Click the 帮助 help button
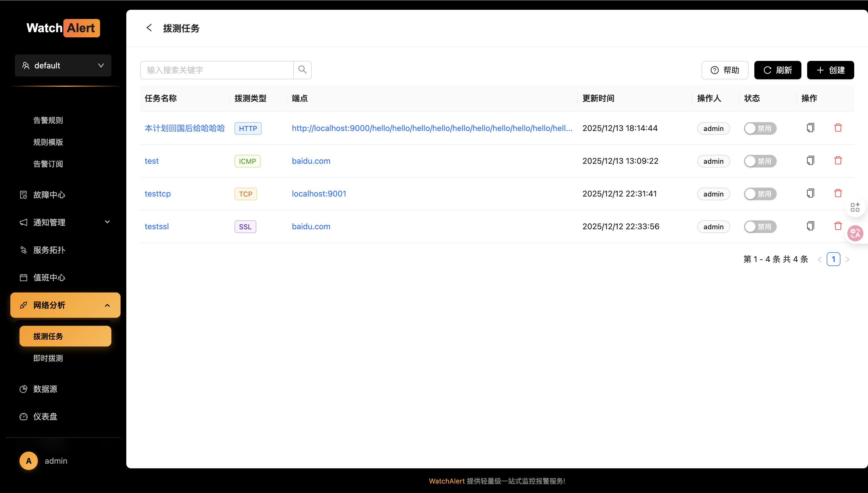The height and width of the screenshot is (493, 868). [x=724, y=70]
